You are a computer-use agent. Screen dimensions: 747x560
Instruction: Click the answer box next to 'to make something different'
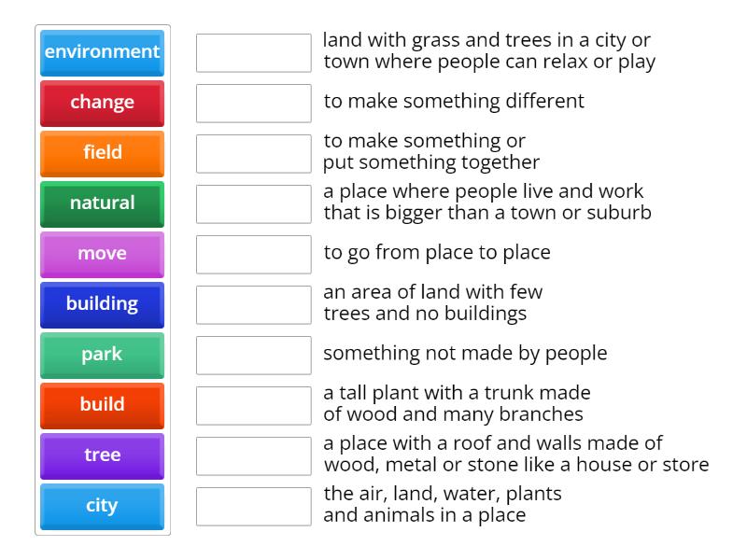coord(253,104)
